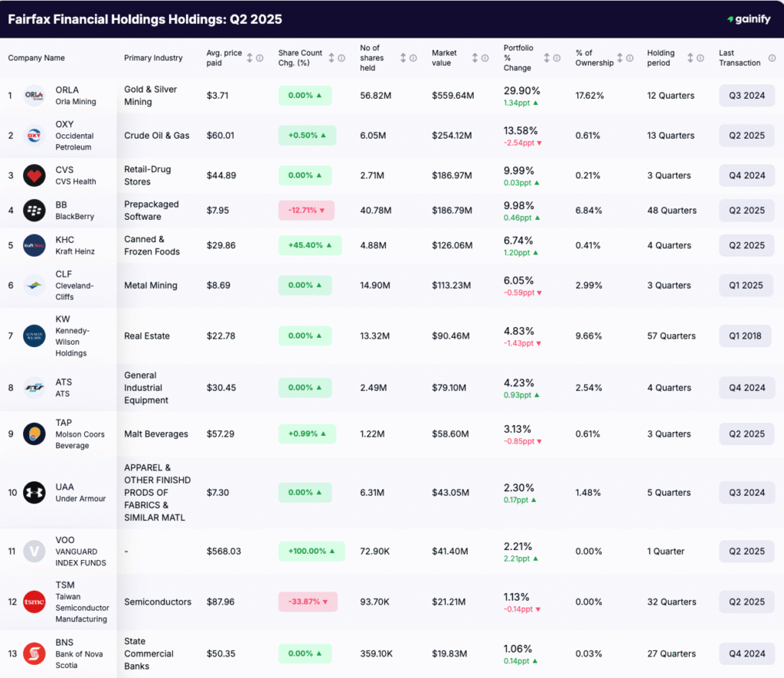Click info icon beside Avg. price paid
Image resolution: width=784 pixels, height=678 pixels.
coord(260,58)
